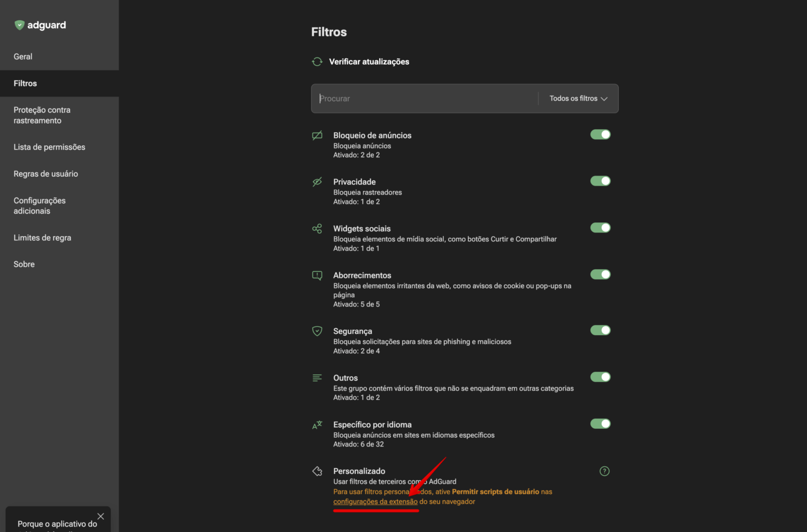Disable the Específico por idioma filter
Image resolution: width=807 pixels, height=532 pixels.
pyautogui.click(x=600, y=423)
